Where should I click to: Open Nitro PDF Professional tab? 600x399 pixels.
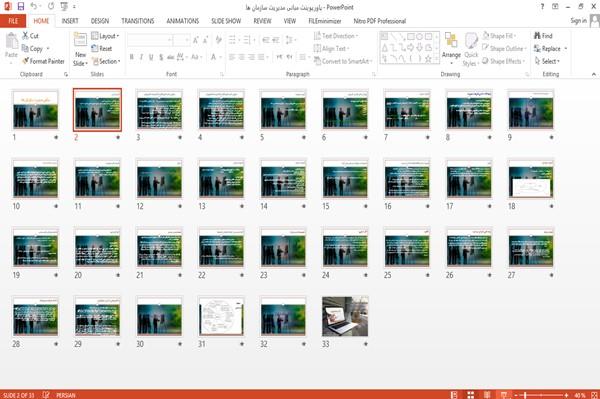[x=380, y=21]
